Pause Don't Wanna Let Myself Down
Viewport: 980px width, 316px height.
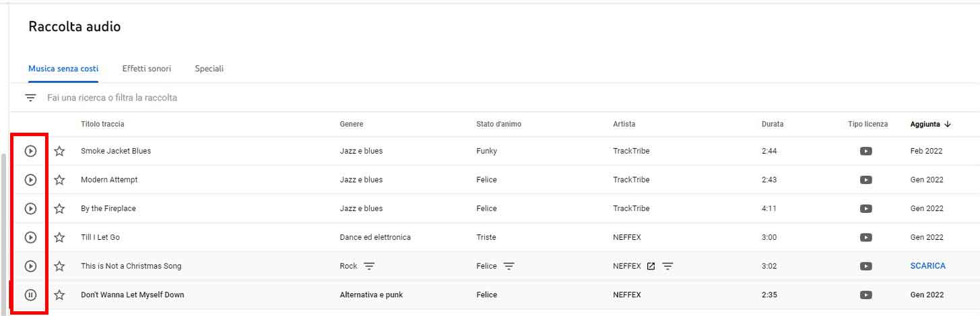(30, 294)
